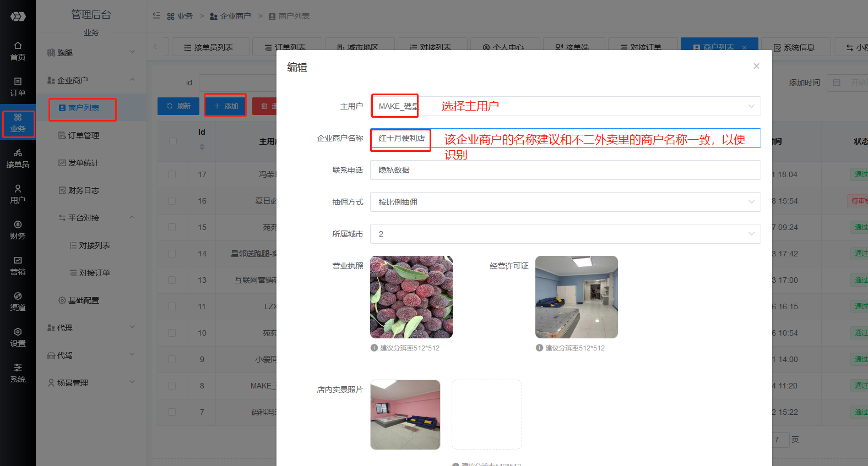
Task: Tick the checkbox for row Id 14
Action: coord(172,254)
